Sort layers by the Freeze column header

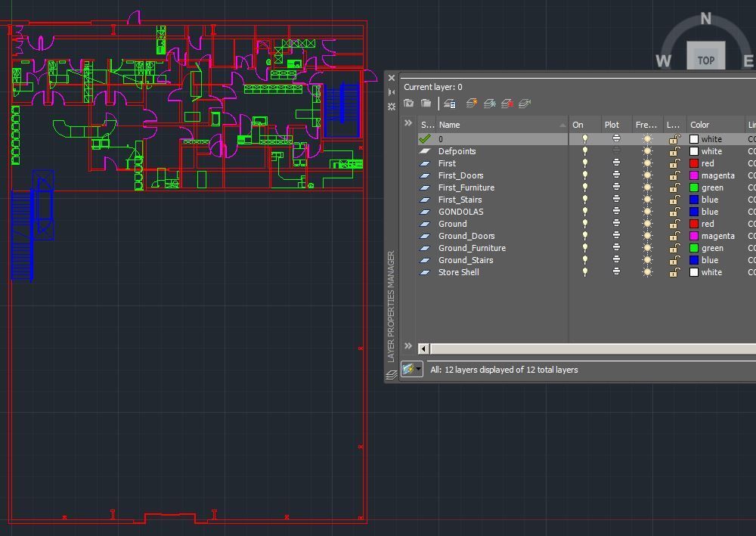tap(647, 125)
